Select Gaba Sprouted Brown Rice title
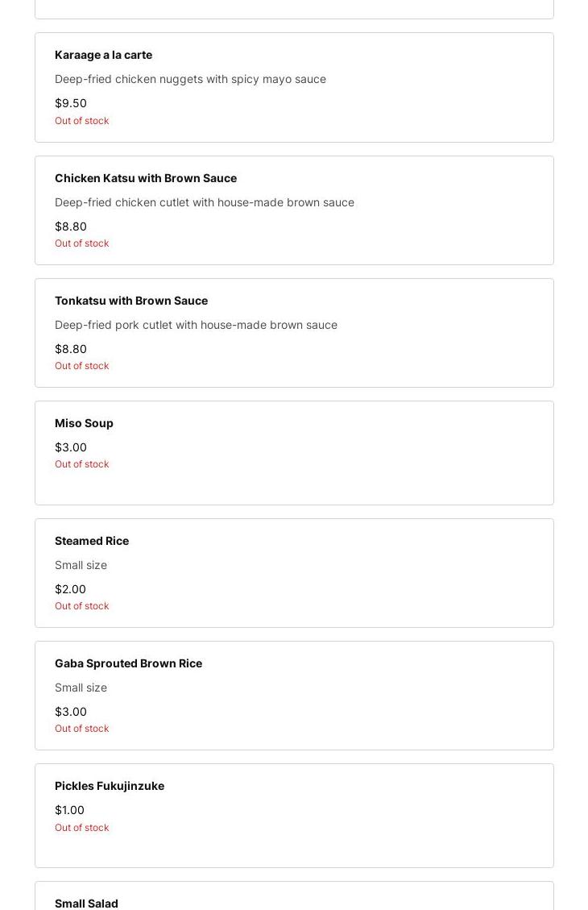This screenshot has width=588, height=910. pyautogui.click(x=128, y=663)
